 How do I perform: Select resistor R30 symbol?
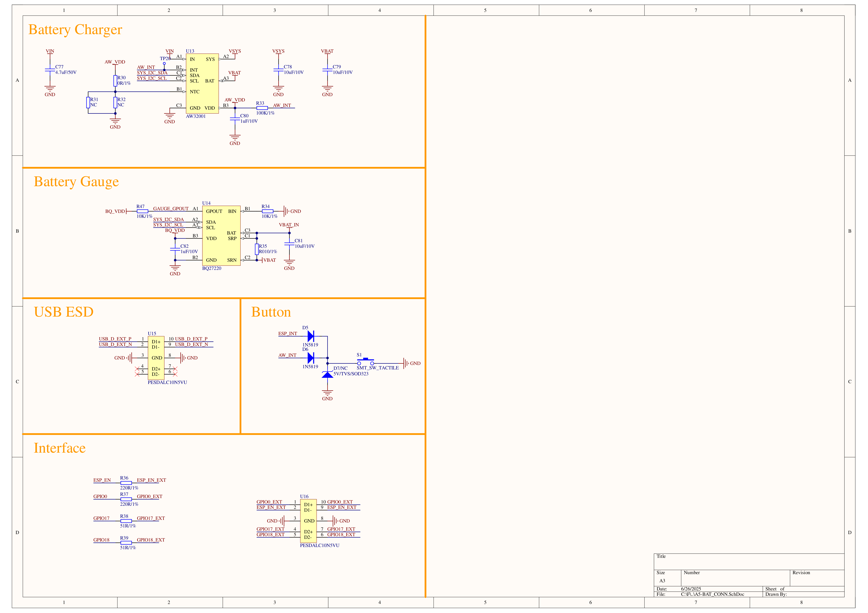(x=115, y=81)
